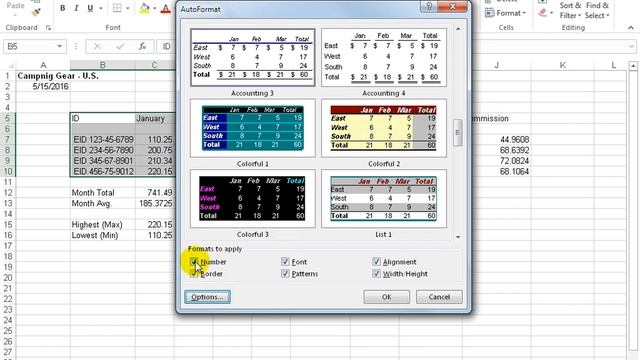This screenshot has width=640, height=360.
Task: Click the Options button in AutoFormat
Action: click(x=207, y=297)
